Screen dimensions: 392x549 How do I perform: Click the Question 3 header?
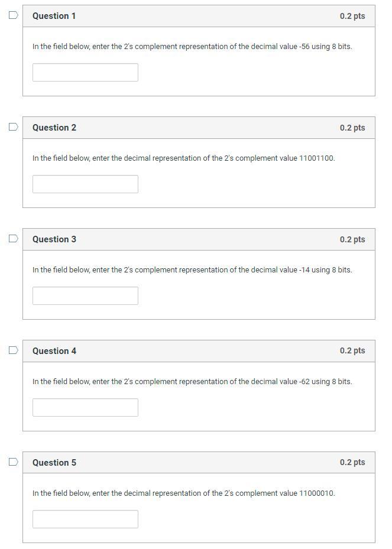click(x=54, y=239)
